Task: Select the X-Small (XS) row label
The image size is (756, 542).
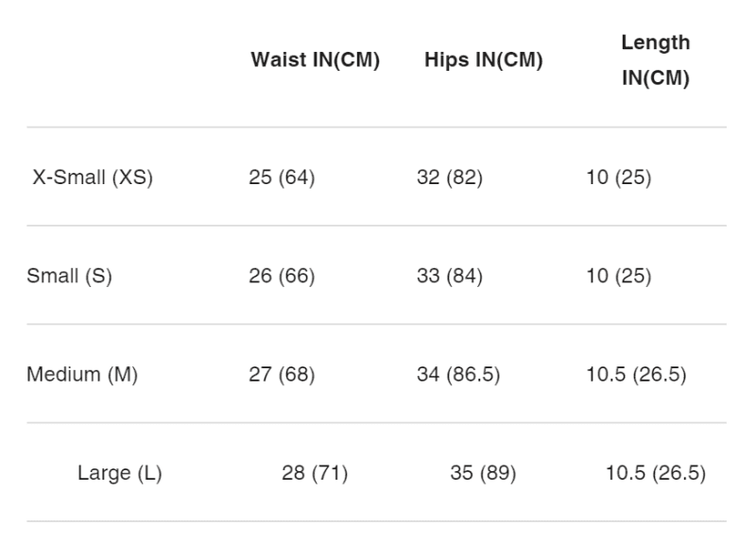Action: pos(93,178)
